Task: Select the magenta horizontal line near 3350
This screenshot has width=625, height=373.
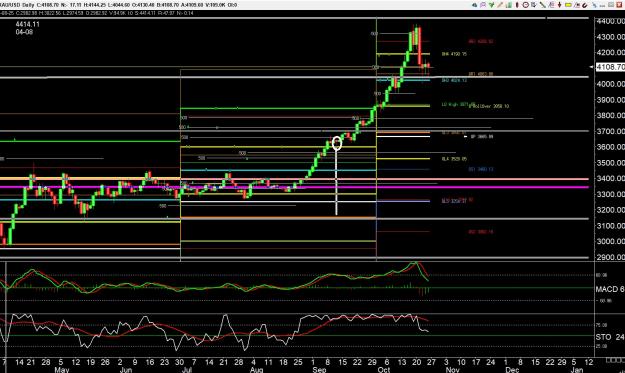Action: tap(295, 187)
